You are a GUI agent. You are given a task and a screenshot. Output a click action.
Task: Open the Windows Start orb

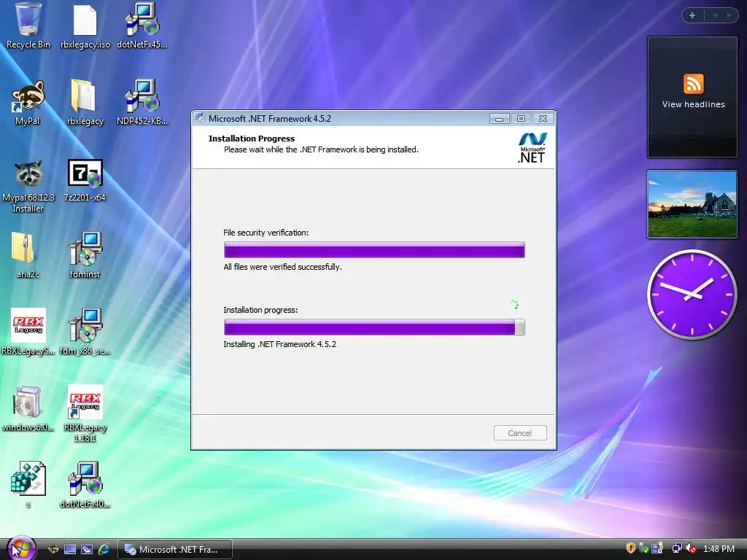[21, 548]
